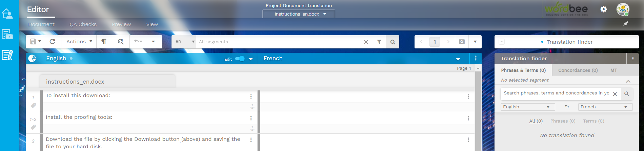The height and width of the screenshot is (151, 644).
Task: Show paragraph marks with pilcrow icon
Action: tap(104, 42)
